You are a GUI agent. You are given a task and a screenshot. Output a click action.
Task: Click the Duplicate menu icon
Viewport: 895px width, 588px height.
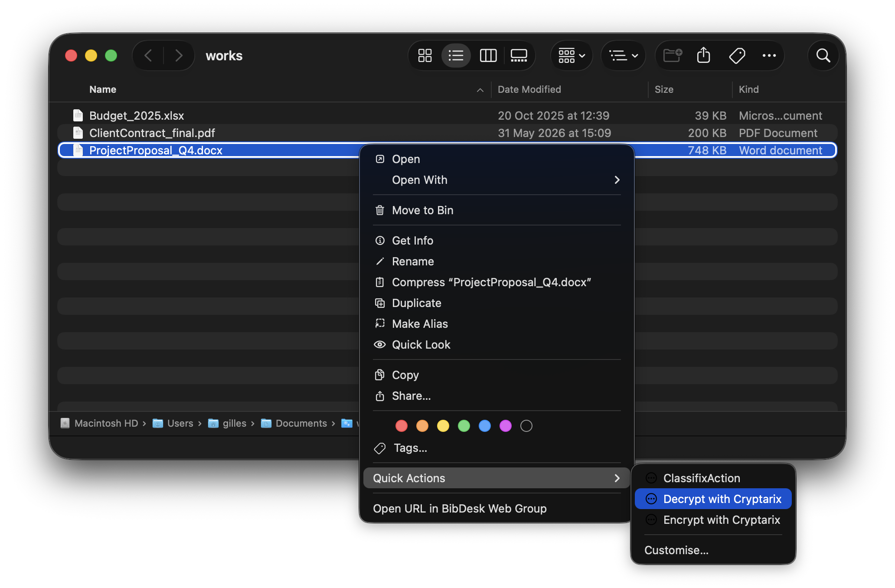point(380,303)
